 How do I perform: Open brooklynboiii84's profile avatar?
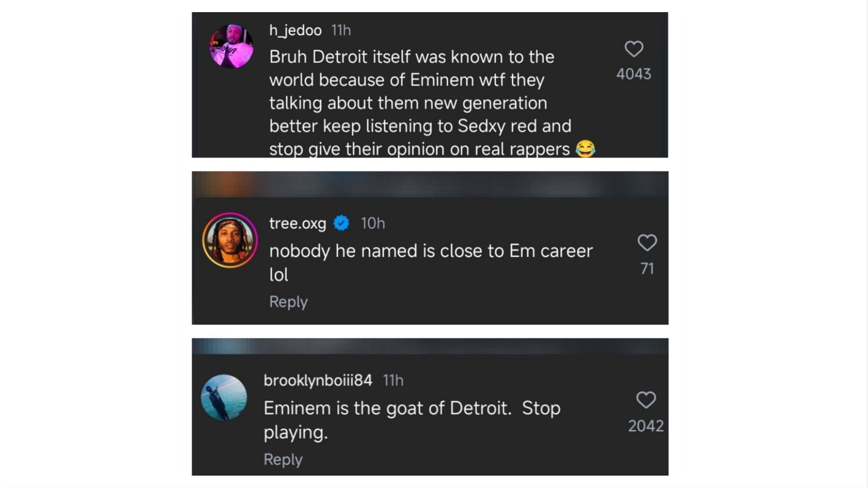tap(224, 397)
